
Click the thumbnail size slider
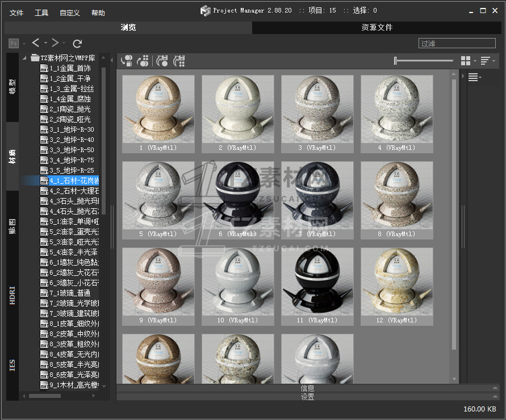423,61
